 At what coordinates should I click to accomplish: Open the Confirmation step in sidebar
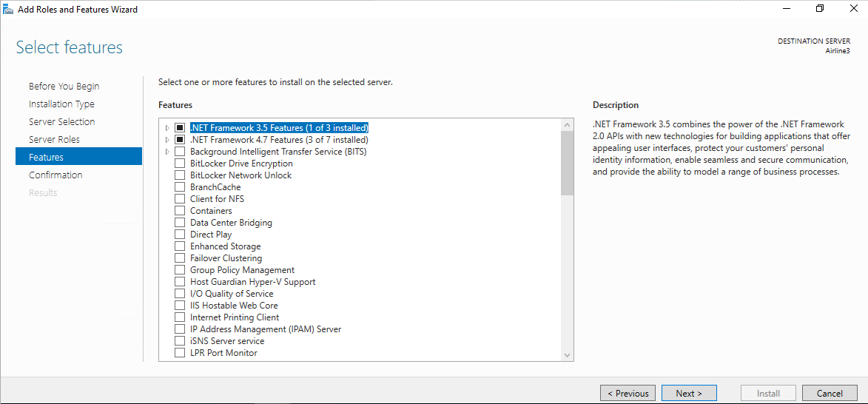click(x=55, y=175)
